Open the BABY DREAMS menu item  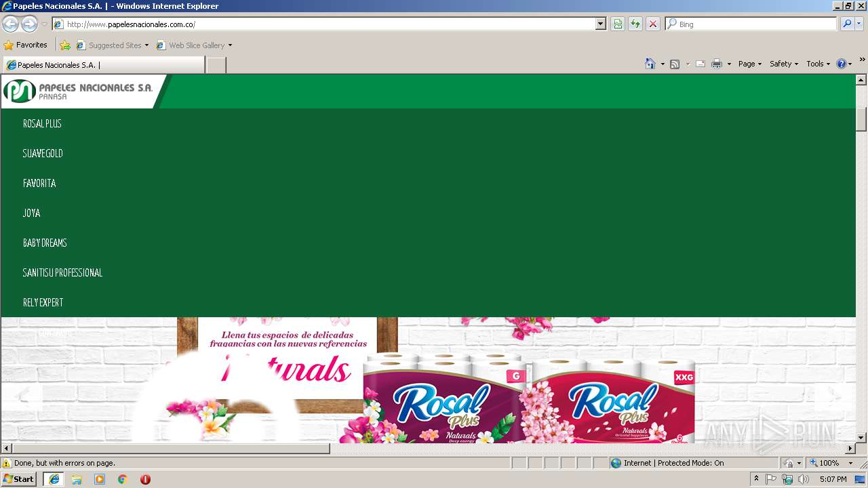click(x=45, y=243)
